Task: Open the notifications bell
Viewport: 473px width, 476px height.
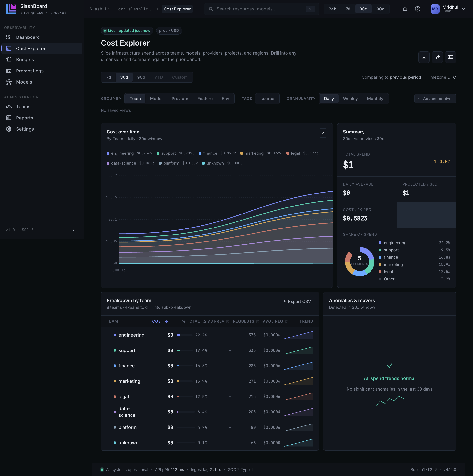Action: click(x=405, y=9)
